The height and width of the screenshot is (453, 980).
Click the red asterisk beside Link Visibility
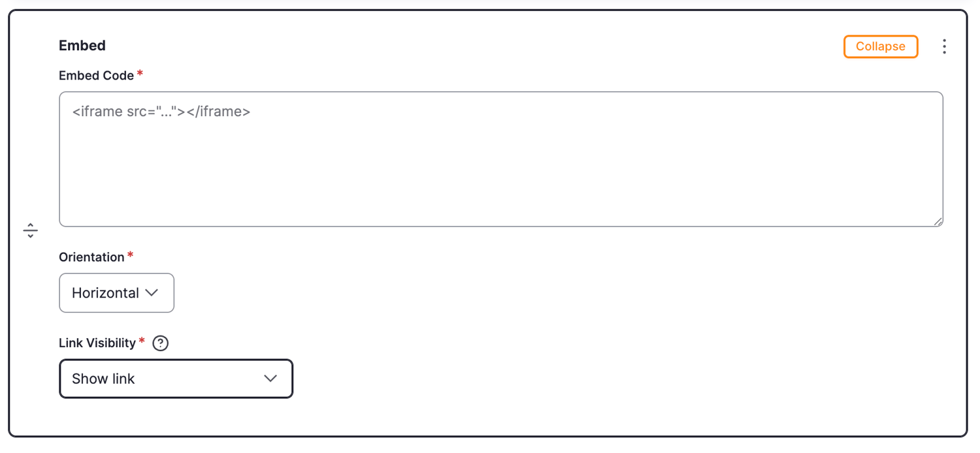(x=142, y=341)
